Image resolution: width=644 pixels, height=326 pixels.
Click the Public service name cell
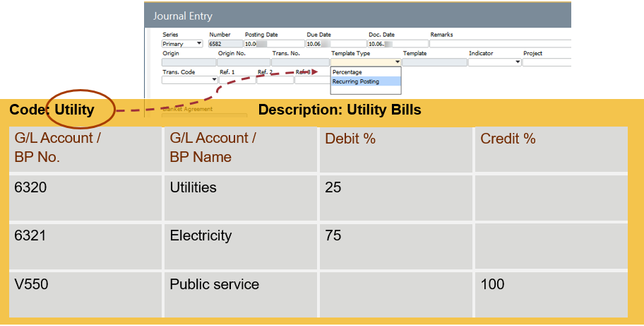pyautogui.click(x=241, y=294)
